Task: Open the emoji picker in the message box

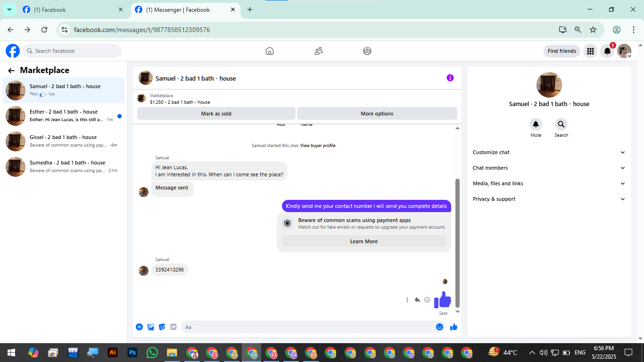Action: click(x=439, y=327)
